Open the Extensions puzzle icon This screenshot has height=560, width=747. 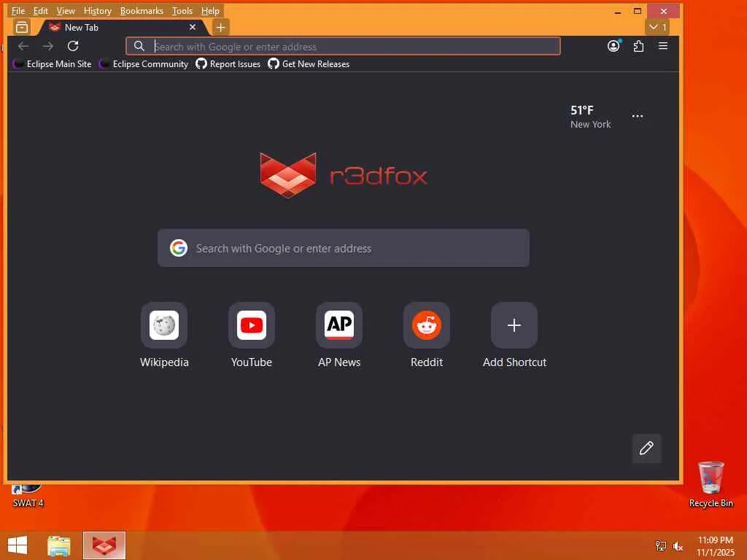click(x=638, y=46)
